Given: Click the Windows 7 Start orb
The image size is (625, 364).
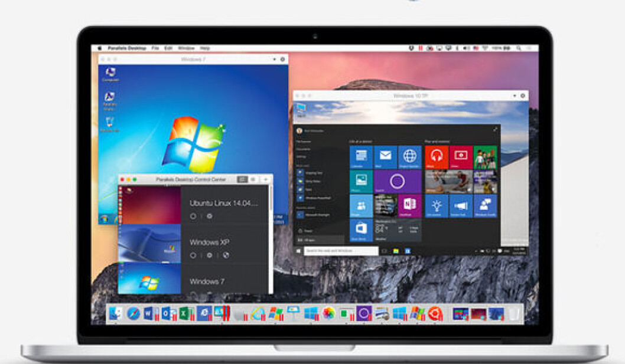Looking at the screenshot, I should 105,219.
